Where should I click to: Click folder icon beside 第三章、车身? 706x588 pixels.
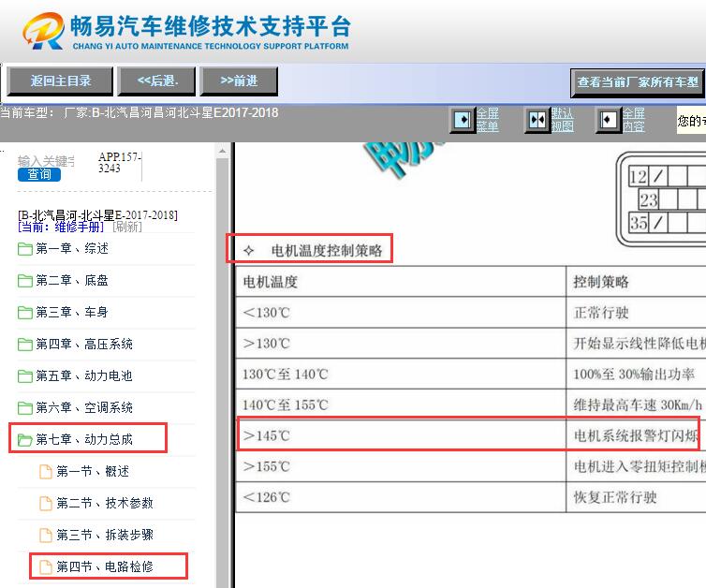pos(24,313)
